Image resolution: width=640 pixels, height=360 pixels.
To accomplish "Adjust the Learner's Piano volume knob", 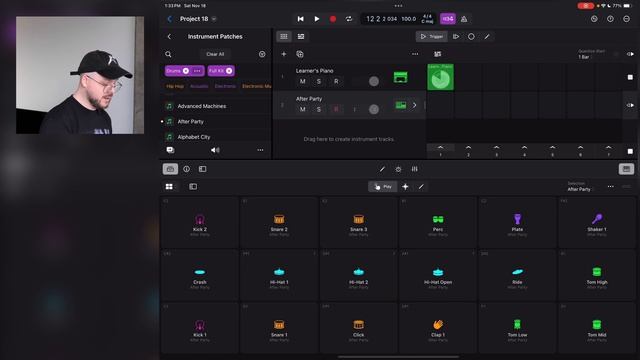I will click(373, 81).
